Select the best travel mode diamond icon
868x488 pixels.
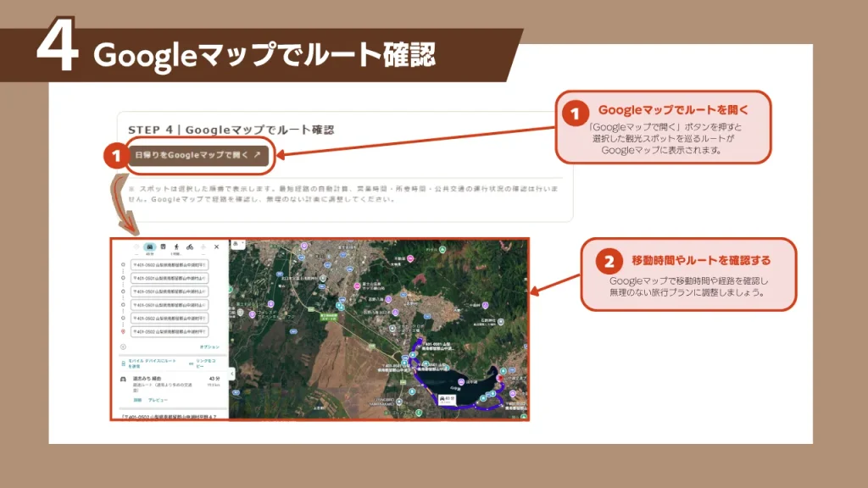tap(136, 247)
